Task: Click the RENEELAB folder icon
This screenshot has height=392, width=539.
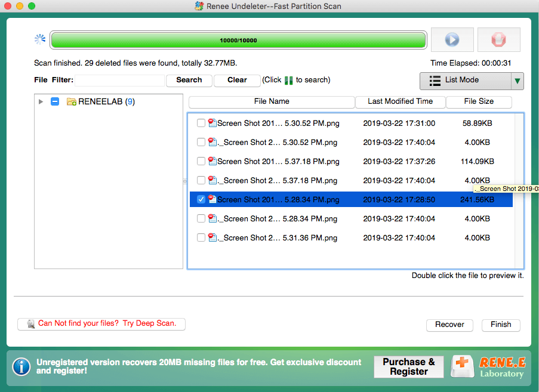Action: tap(72, 101)
